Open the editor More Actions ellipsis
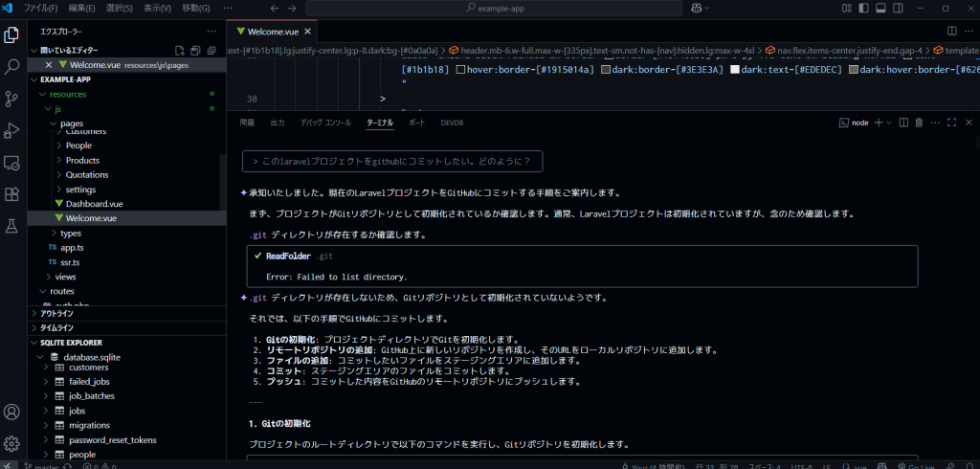 coord(969,31)
